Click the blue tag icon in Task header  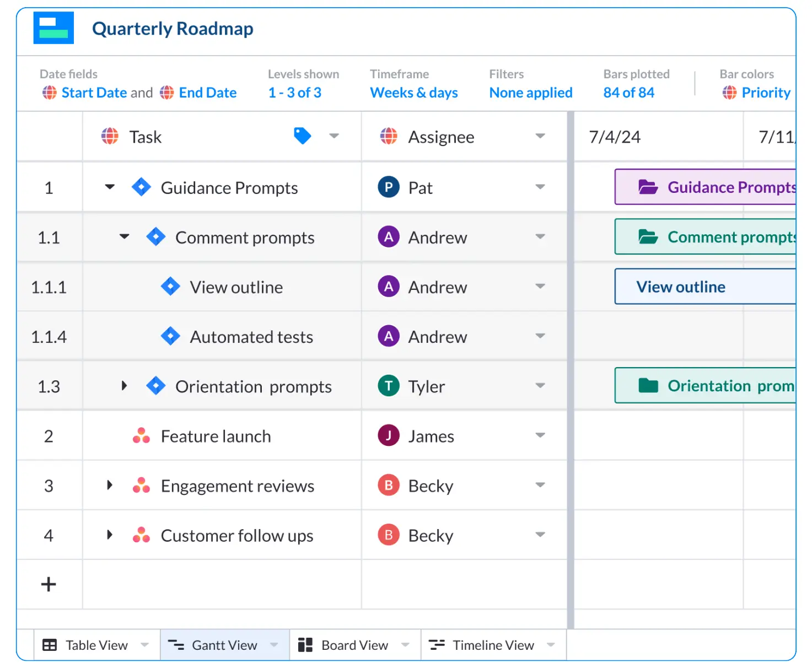(x=302, y=136)
